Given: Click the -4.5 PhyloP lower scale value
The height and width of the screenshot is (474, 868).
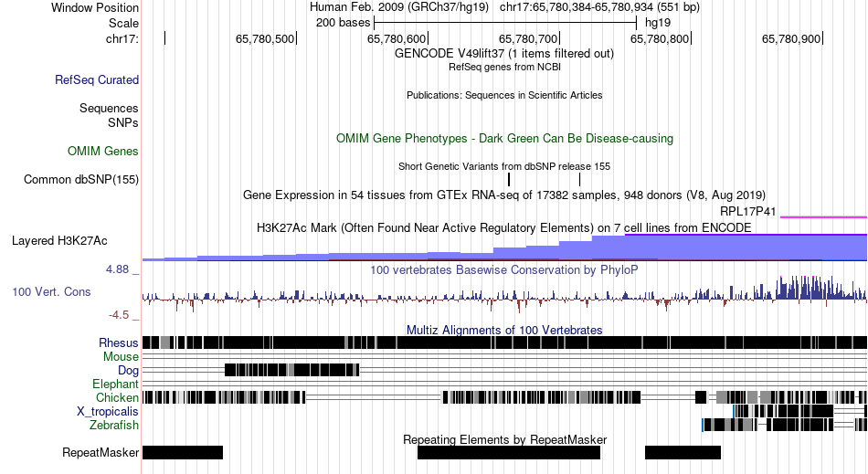Looking at the screenshot, I should 119,315.
